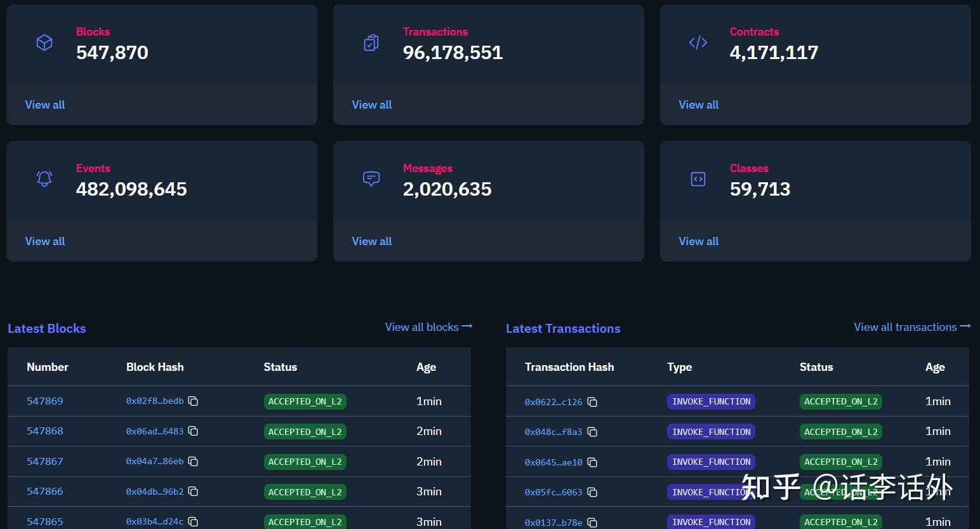This screenshot has width=980, height=529.
Task: Copy transaction hash 0x0622…c126
Action: 592,402
